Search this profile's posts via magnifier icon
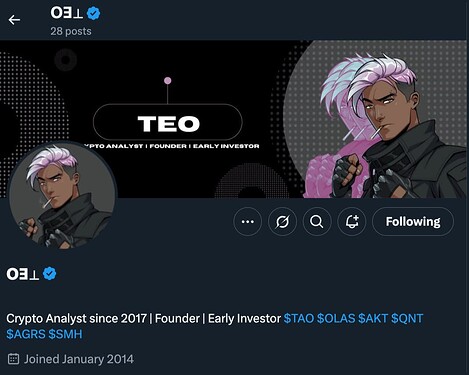The image size is (469, 375). click(x=317, y=222)
